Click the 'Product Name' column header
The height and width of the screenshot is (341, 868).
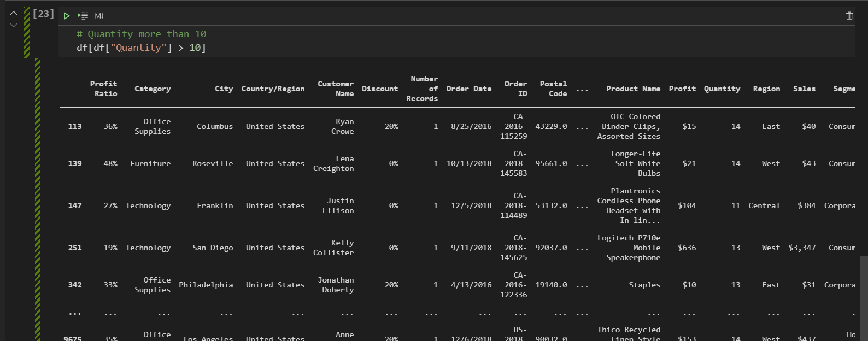[633, 89]
